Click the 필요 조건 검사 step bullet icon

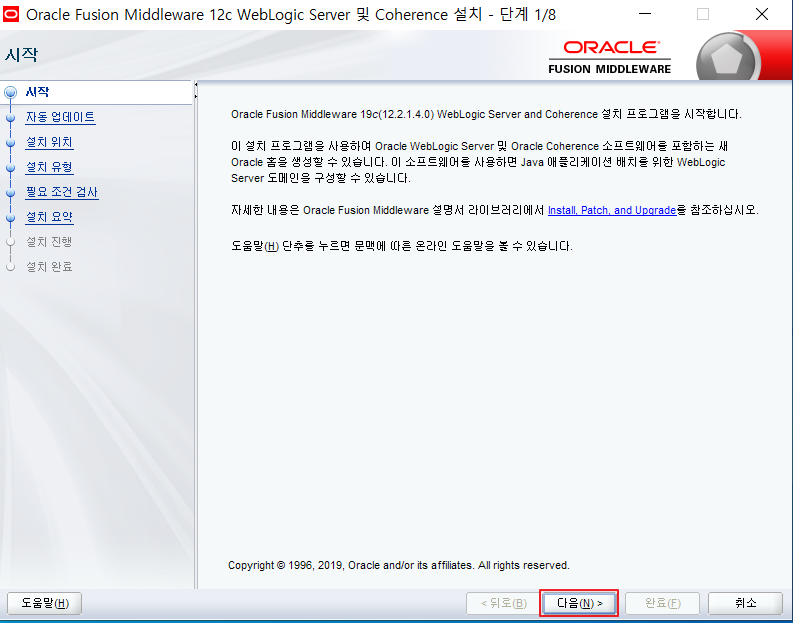(x=11, y=192)
